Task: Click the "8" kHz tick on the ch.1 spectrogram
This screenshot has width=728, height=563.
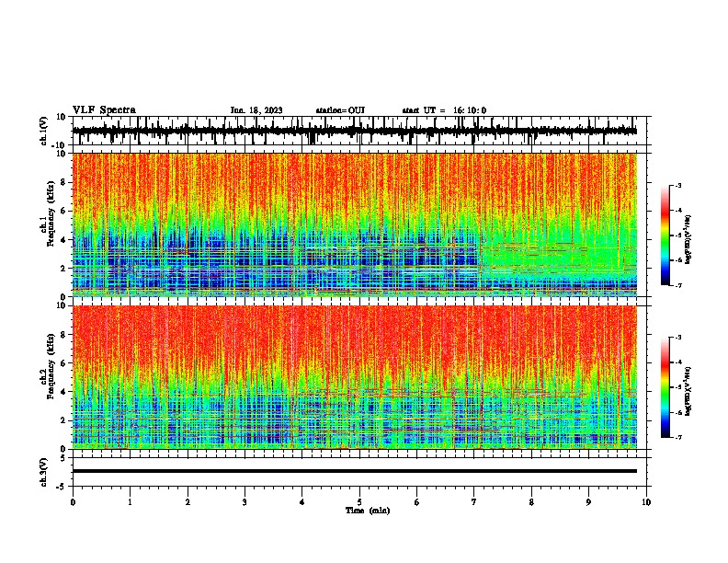Action: [x=63, y=182]
